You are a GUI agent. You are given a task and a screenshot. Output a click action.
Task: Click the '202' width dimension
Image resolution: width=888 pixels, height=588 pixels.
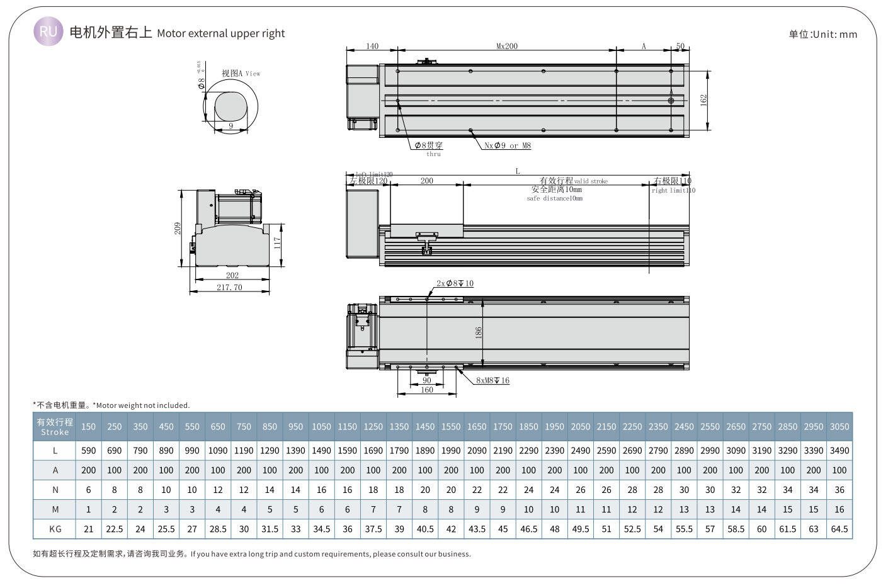click(x=232, y=275)
